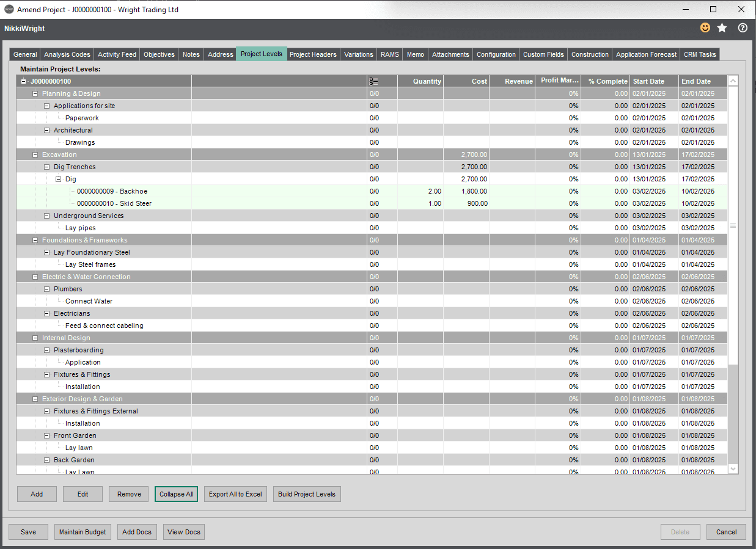Select the 0000000009 - Backhoe row
The width and height of the screenshot is (756, 549).
pyautogui.click(x=372, y=191)
